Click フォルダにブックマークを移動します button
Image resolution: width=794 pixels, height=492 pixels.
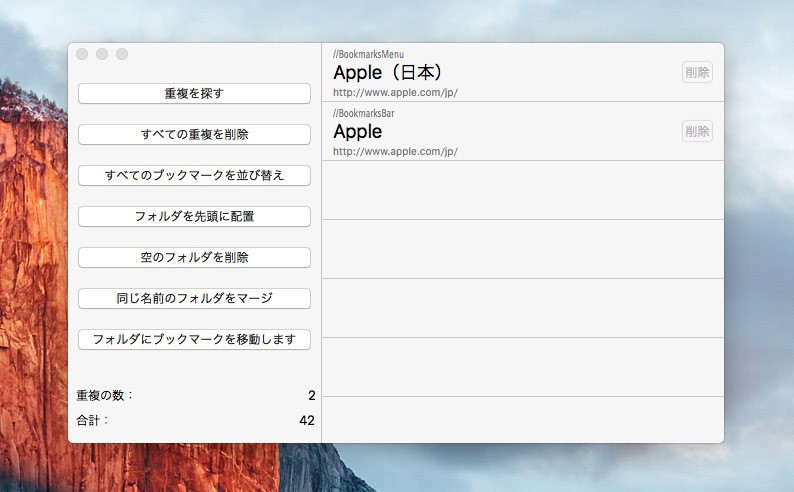click(x=194, y=339)
